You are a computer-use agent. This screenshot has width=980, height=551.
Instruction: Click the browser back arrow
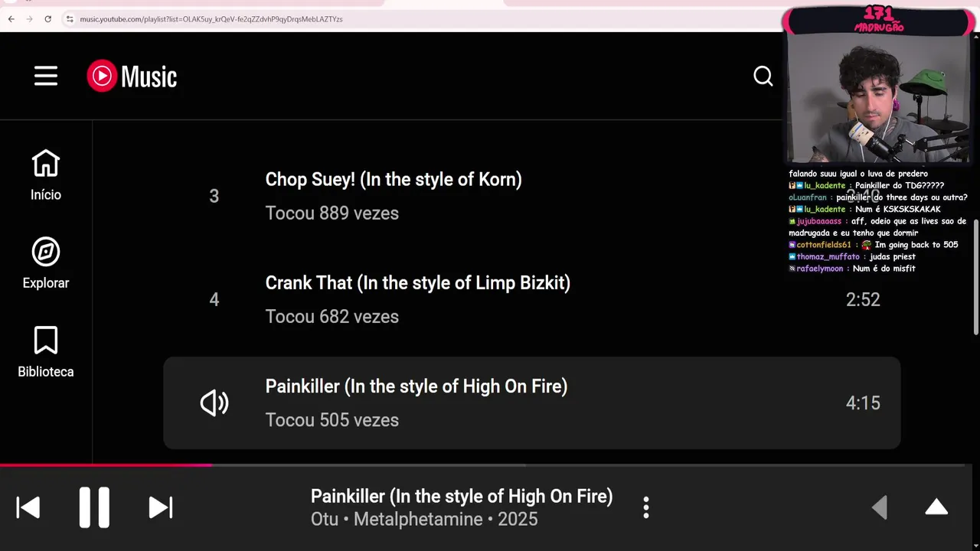(11, 19)
